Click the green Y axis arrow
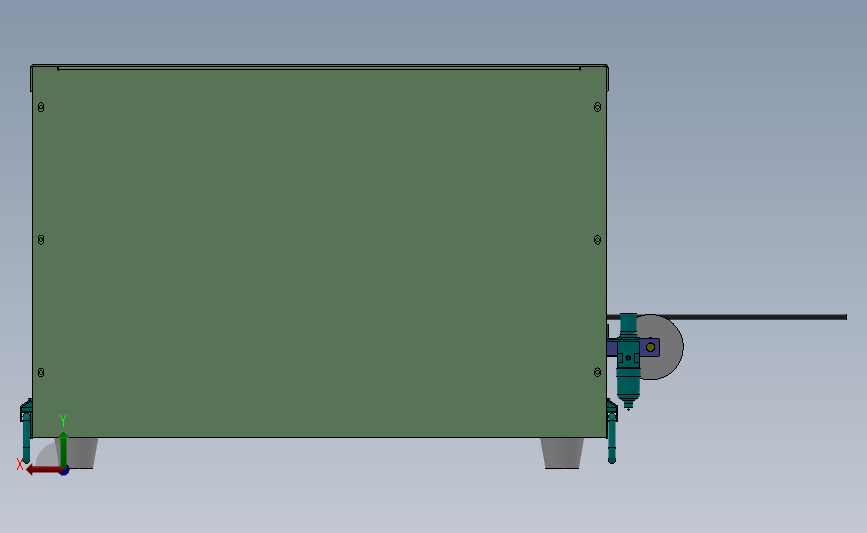The width and height of the screenshot is (867, 533). [64, 449]
